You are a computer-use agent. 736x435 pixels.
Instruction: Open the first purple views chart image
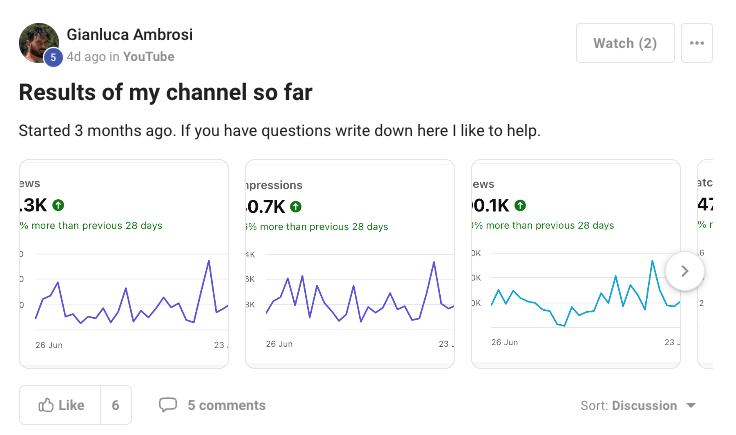coord(124,264)
